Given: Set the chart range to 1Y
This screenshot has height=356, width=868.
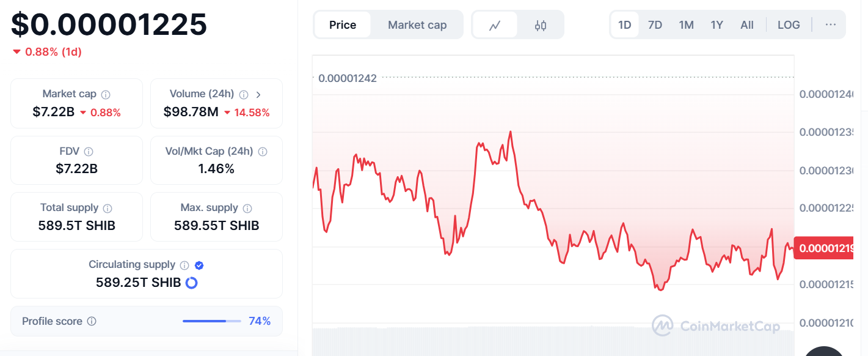Looking at the screenshot, I should point(717,25).
